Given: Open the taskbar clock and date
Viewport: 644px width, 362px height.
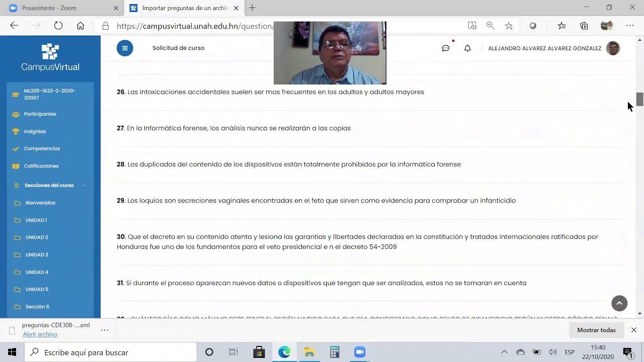Looking at the screenshot, I should [x=598, y=352].
